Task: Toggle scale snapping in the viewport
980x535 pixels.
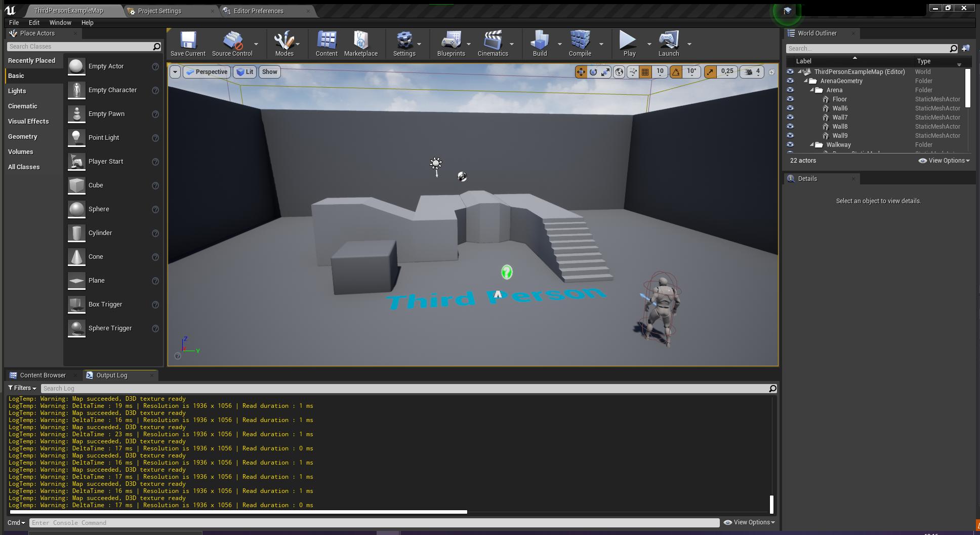Action: (710, 72)
